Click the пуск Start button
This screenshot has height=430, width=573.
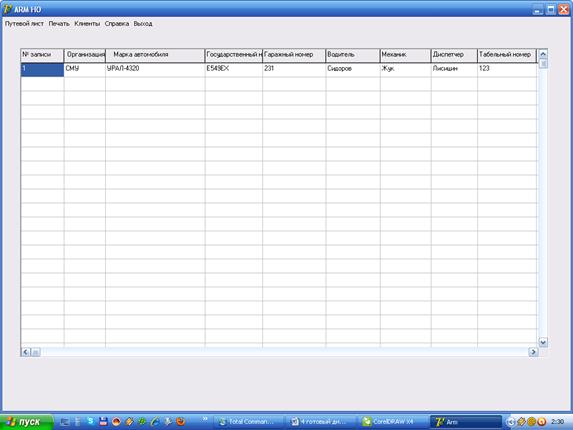[26, 422]
